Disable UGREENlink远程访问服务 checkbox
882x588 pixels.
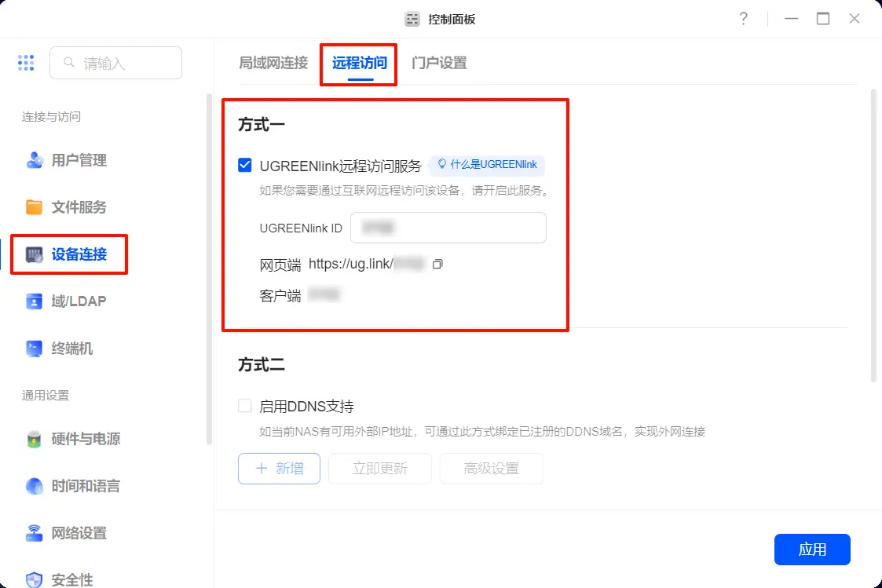[245, 166]
